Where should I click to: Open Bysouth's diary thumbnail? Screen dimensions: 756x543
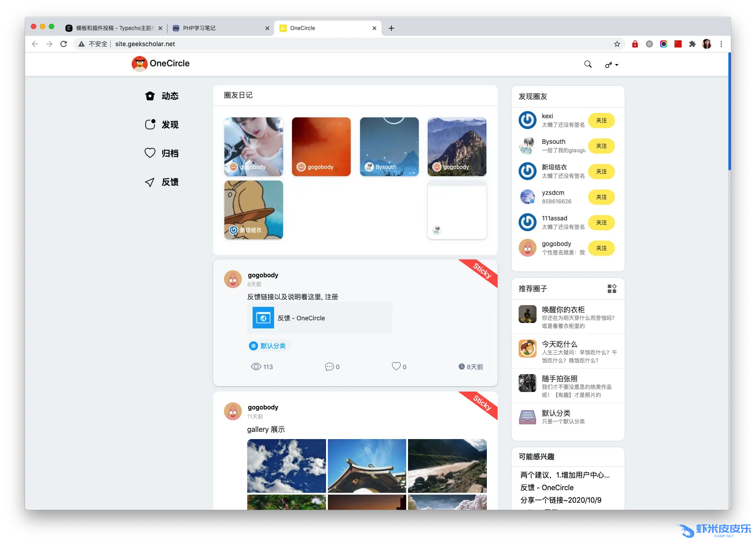tap(389, 147)
